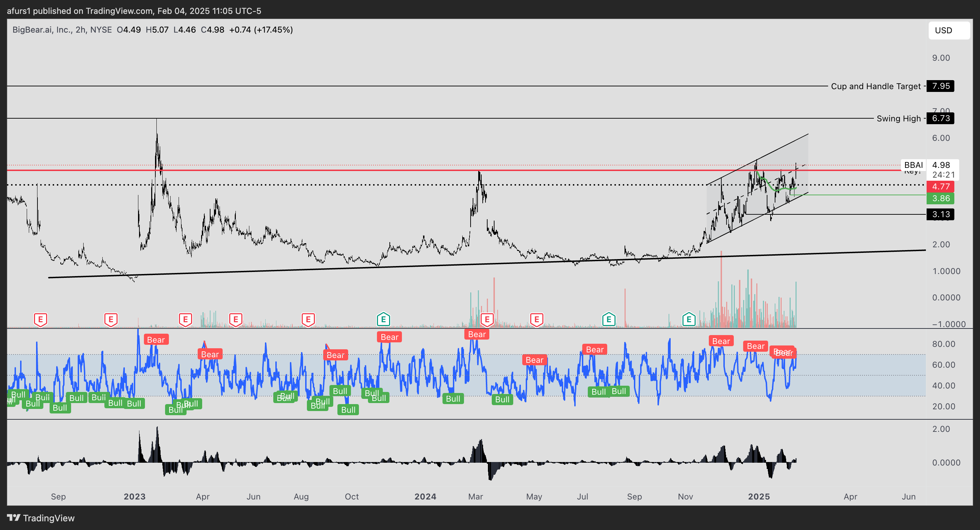This screenshot has height=530, width=980.
Task: Click the 7.95 target price tag
Action: (940, 86)
